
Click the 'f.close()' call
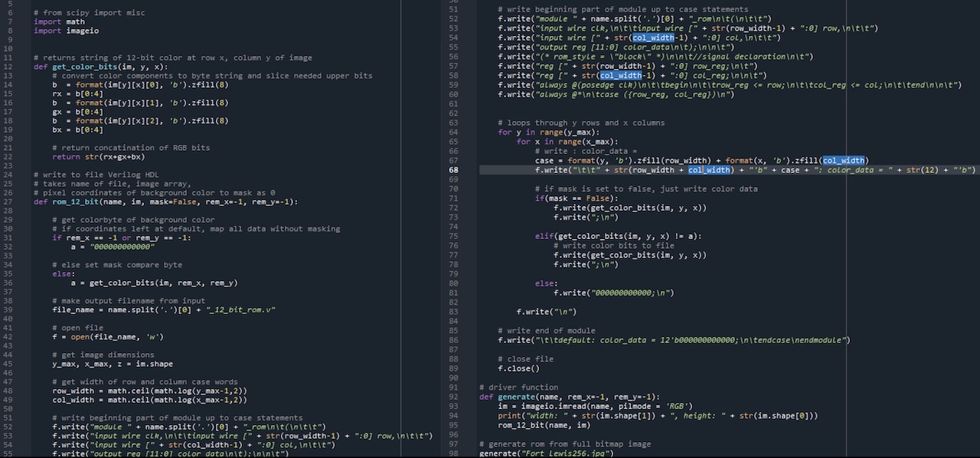tap(518, 368)
